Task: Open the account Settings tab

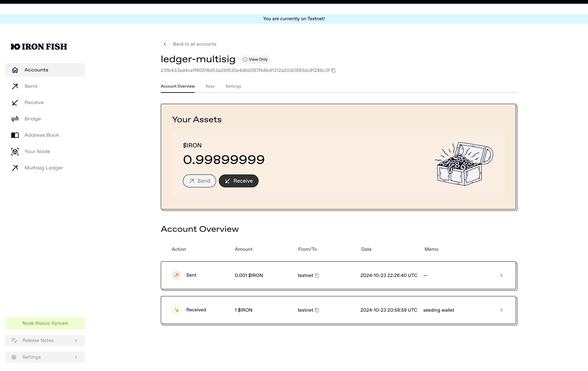Action: click(x=233, y=86)
